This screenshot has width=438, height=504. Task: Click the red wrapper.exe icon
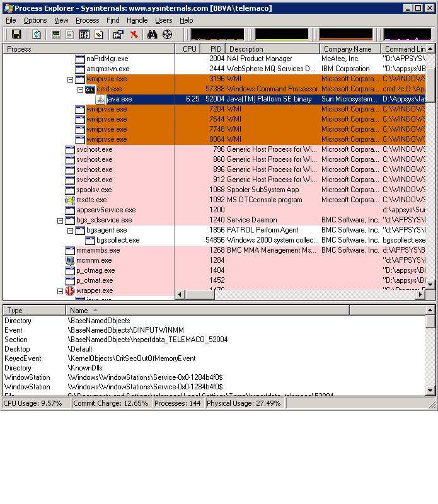(x=70, y=291)
